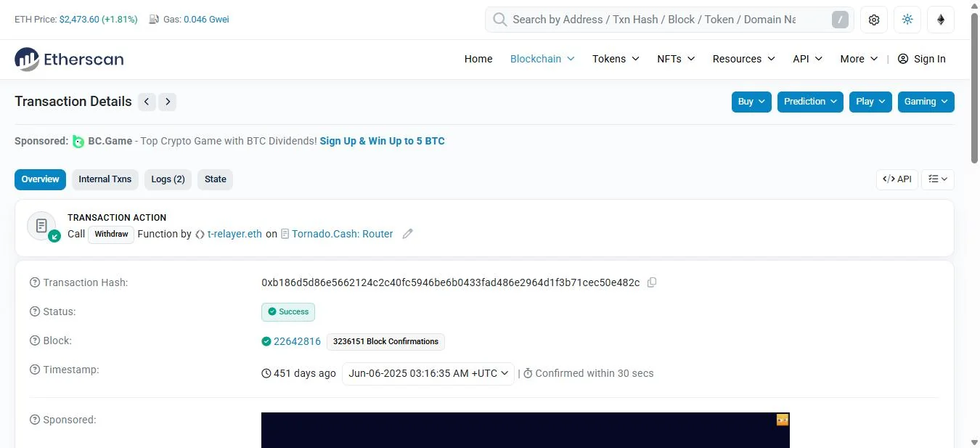Open the timestamp format dropdown

pyautogui.click(x=428, y=373)
